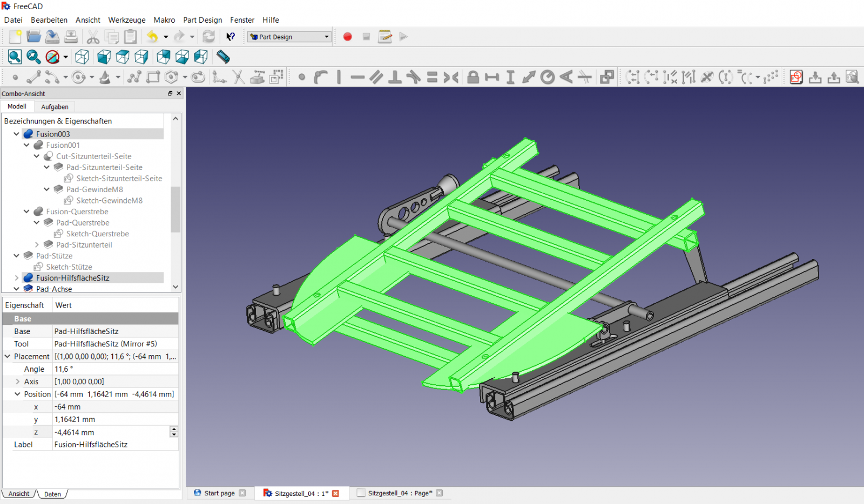The image size is (864, 504).
Task: Select the sketcher rectangle tool
Action: coord(153,77)
